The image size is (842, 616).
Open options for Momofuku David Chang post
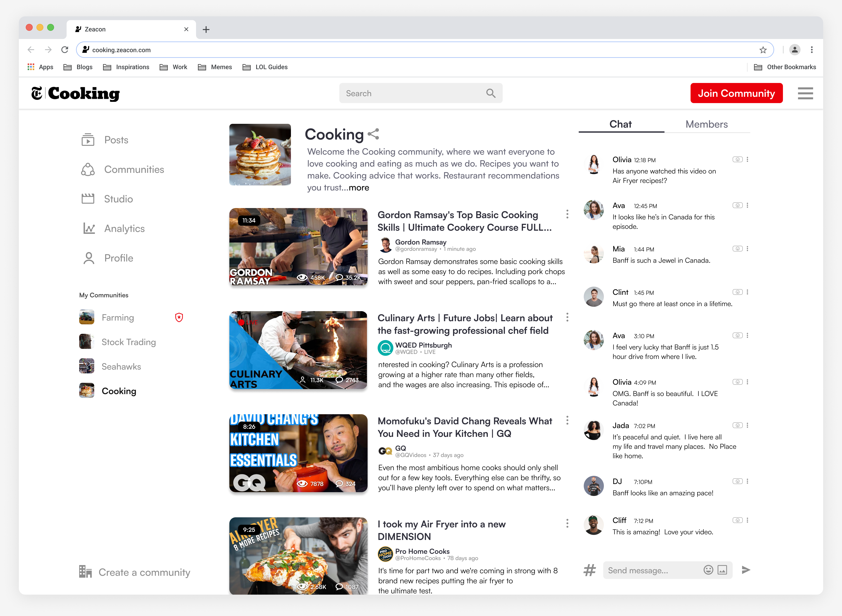coord(567,421)
